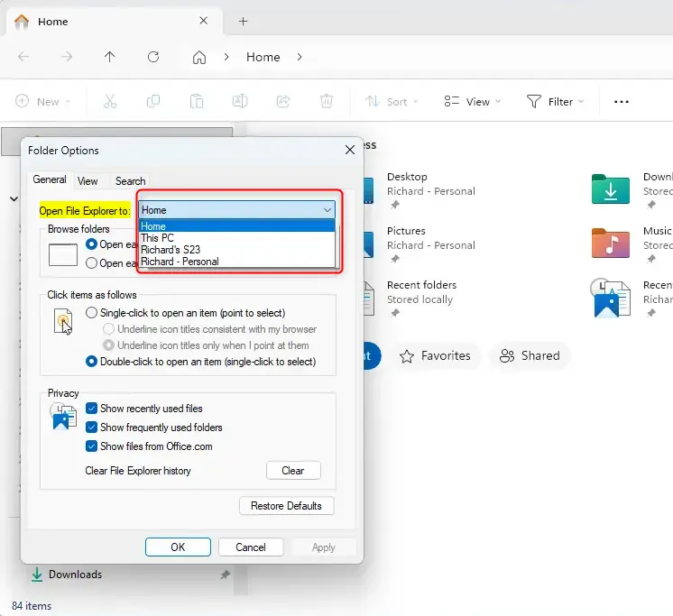673x616 pixels.
Task: Choose Home in the dropdown list
Action: click(x=236, y=226)
